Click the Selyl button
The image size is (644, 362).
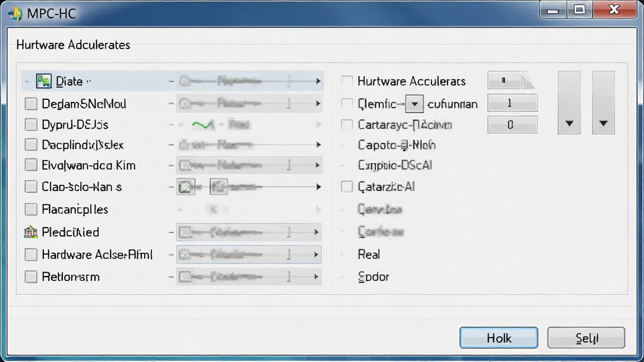click(586, 337)
